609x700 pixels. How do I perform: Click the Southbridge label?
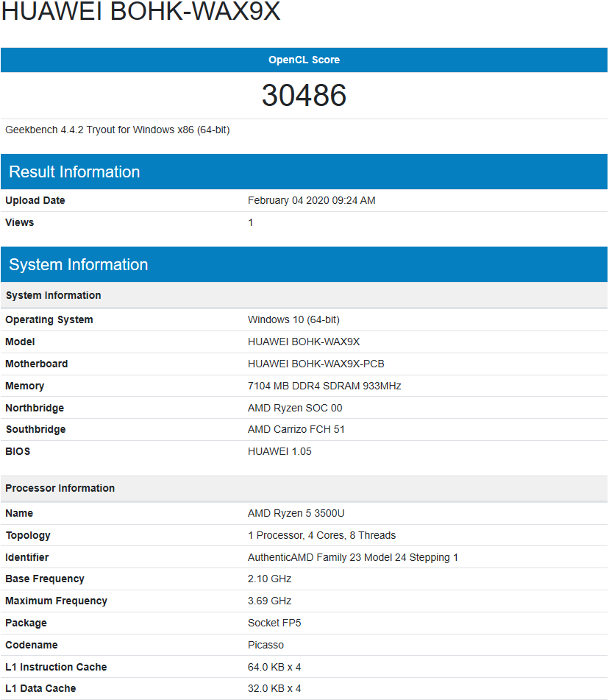pyautogui.click(x=36, y=429)
